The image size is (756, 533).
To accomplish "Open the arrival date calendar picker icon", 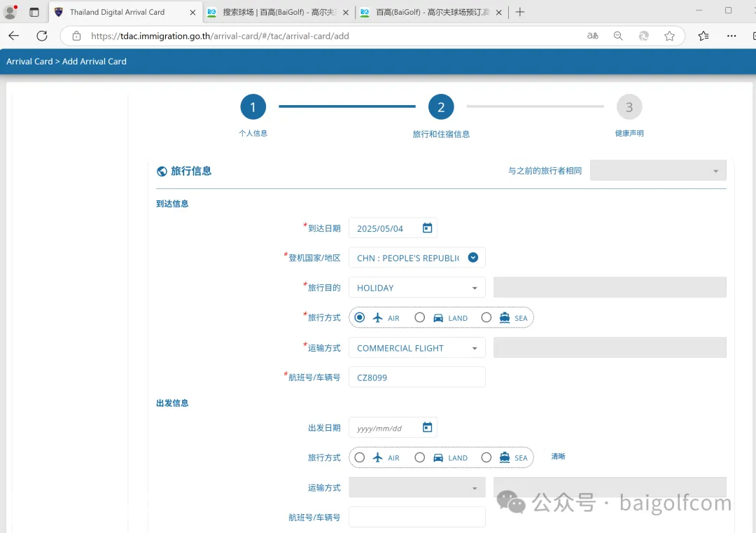I will [x=427, y=228].
